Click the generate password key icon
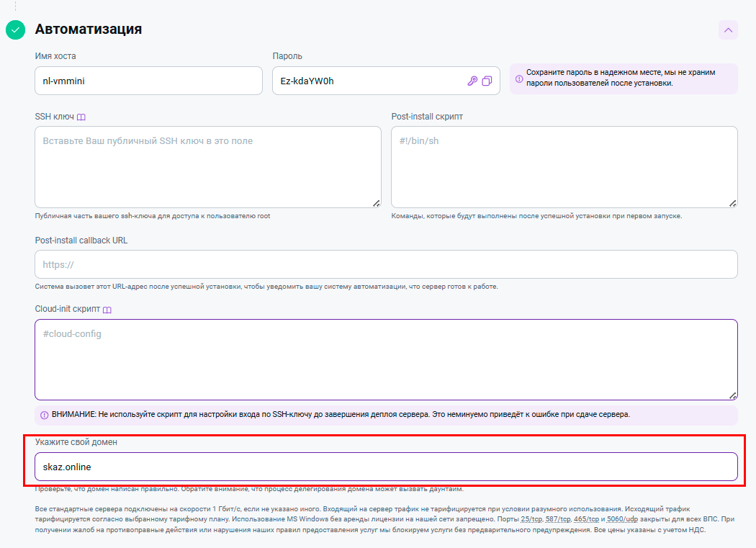Screen dimensions: 756x548 pos(472,81)
